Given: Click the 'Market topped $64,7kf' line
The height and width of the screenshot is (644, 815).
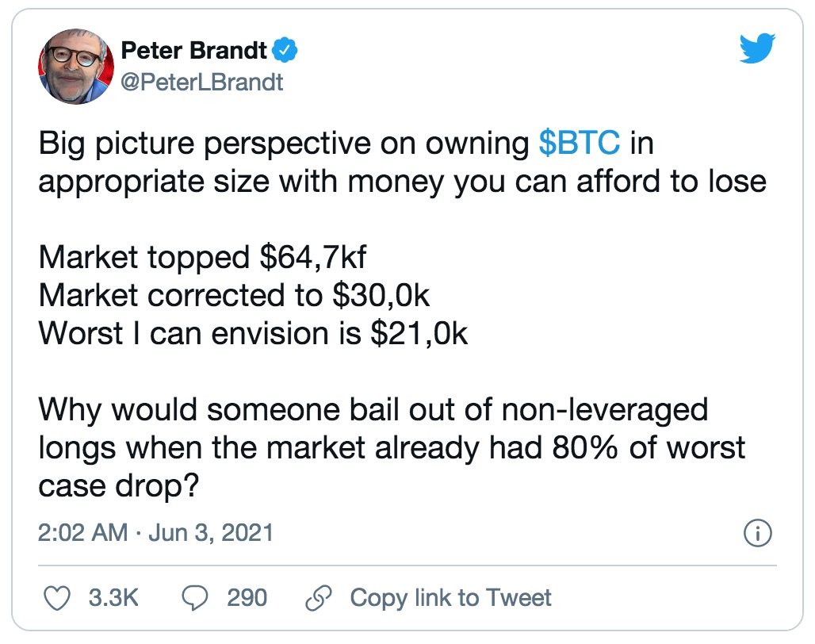Looking at the screenshot, I should click(x=203, y=257).
